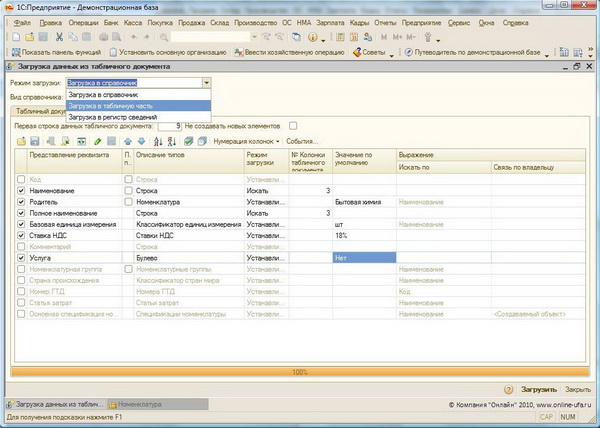Open the Советы dropdown arrow
Viewport: 600px width, 428px height.
392,55
